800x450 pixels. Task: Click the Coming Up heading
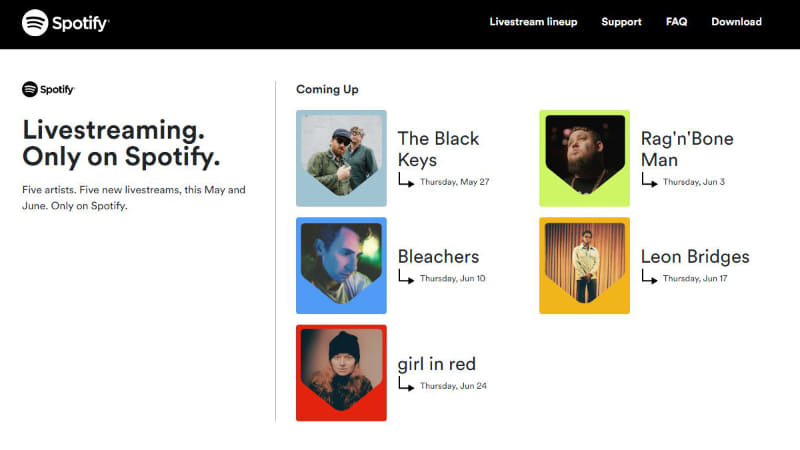point(327,89)
